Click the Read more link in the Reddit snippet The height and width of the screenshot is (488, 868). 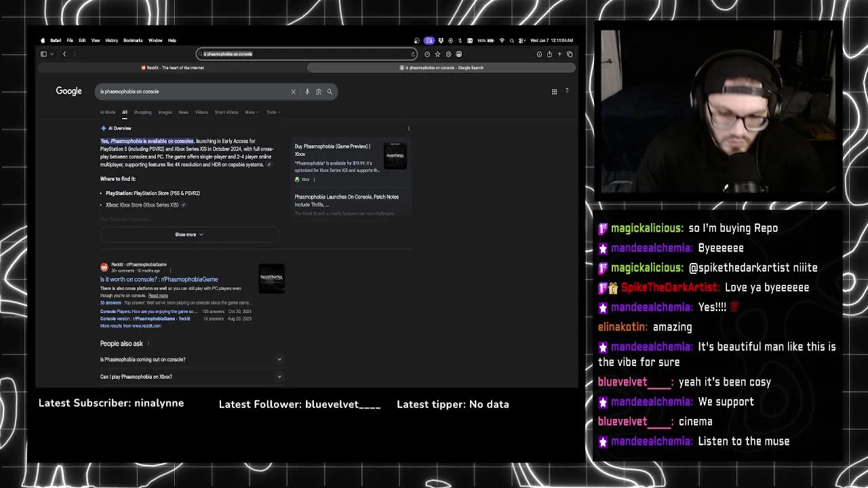click(158, 296)
